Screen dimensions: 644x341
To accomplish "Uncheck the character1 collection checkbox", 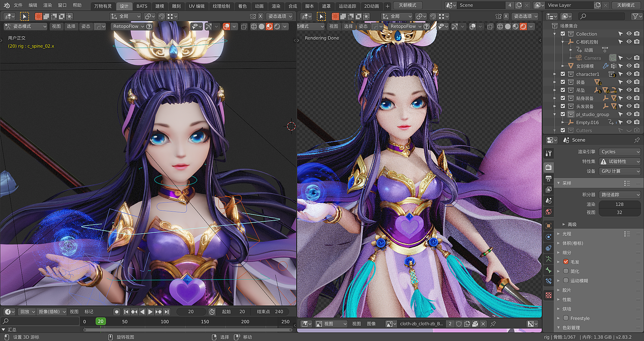I will 562,74.
